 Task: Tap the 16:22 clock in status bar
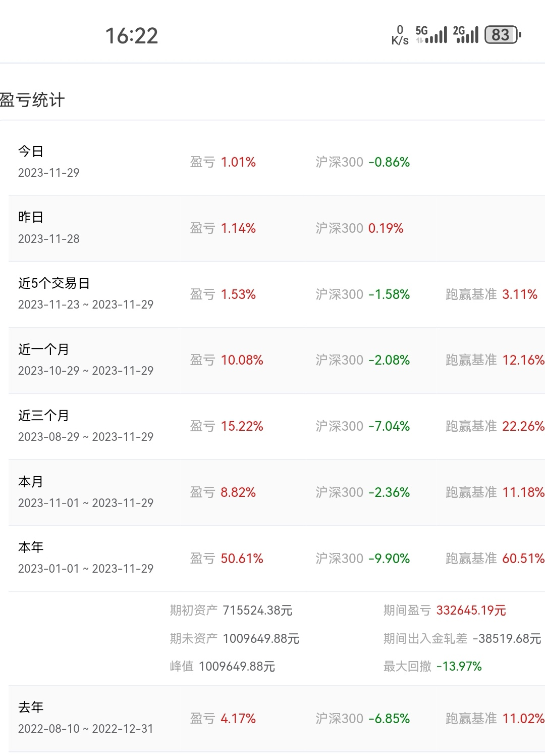click(x=131, y=36)
